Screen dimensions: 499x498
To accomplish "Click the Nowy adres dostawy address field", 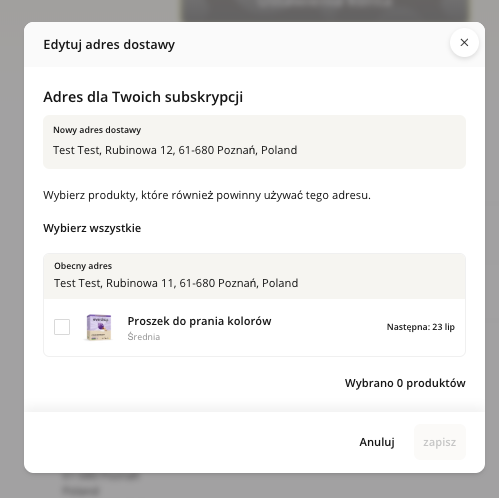I will [254, 142].
